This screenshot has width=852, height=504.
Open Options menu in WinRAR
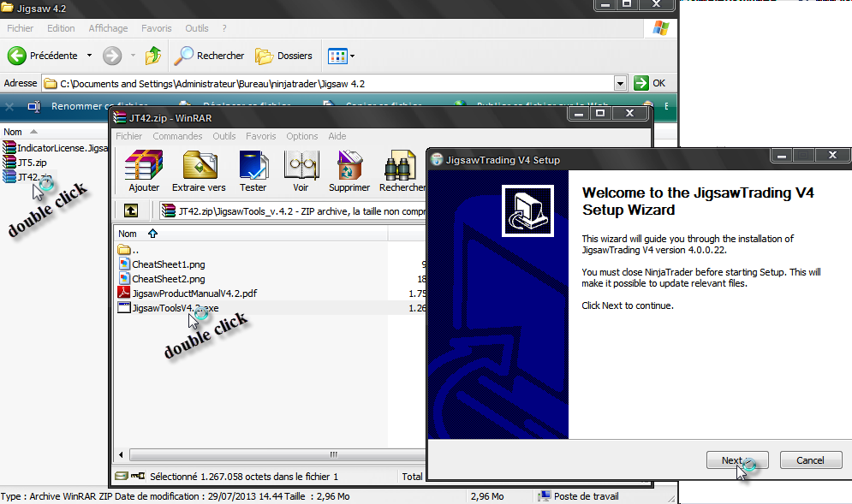(302, 136)
